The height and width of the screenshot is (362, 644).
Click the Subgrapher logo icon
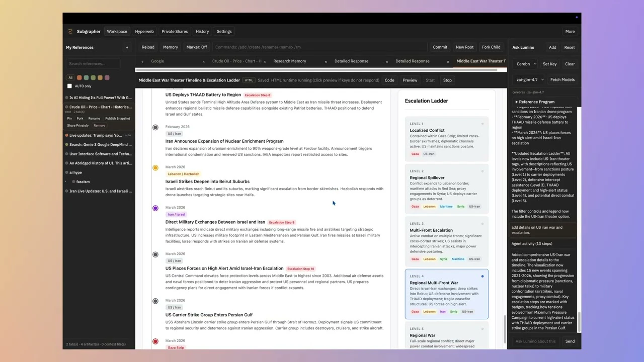point(70,31)
